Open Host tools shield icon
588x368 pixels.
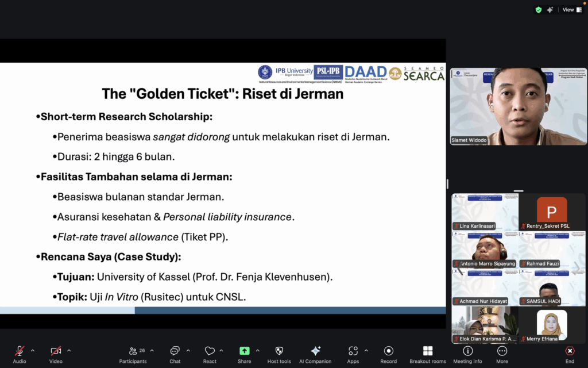point(279,351)
